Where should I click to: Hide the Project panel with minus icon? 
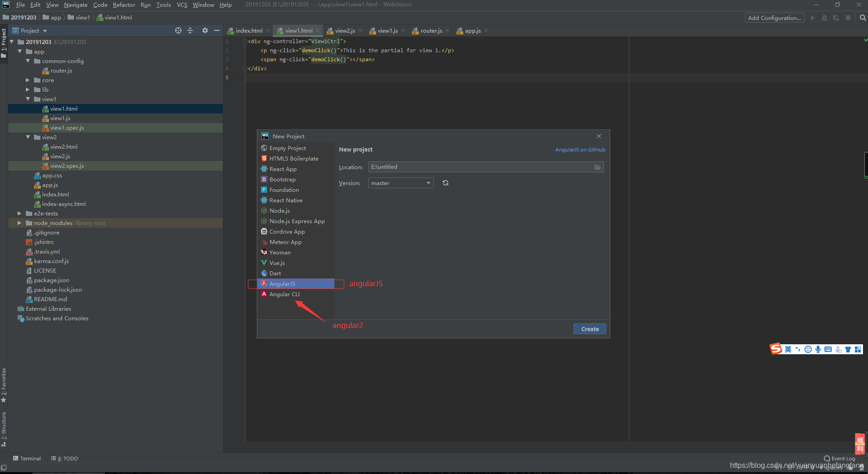[217, 30]
